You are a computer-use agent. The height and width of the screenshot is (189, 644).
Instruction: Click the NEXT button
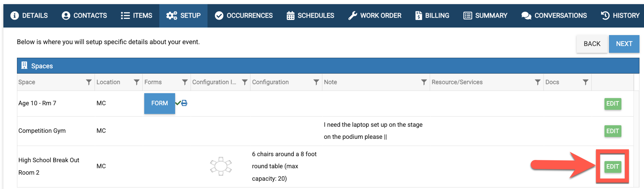pyautogui.click(x=624, y=44)
